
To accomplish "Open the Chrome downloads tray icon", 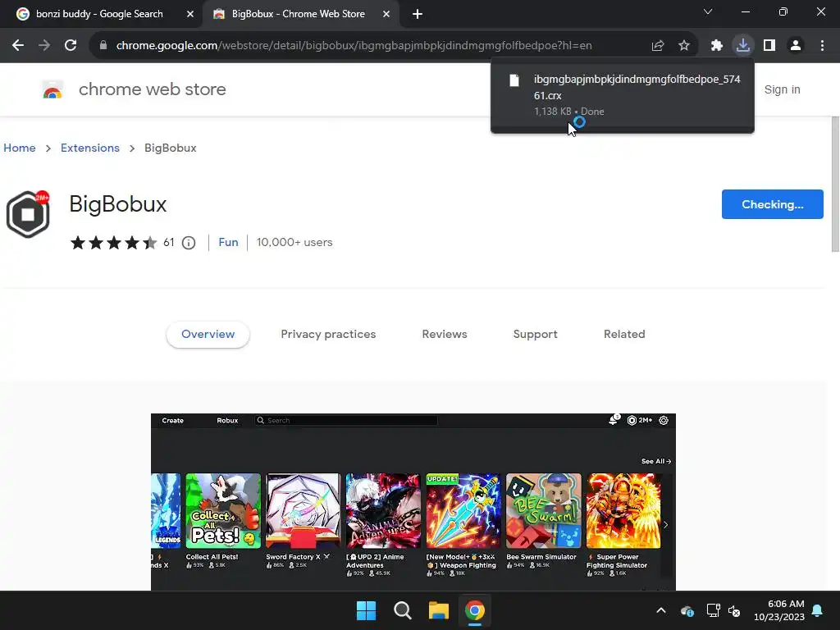I will tap(743, 46).
